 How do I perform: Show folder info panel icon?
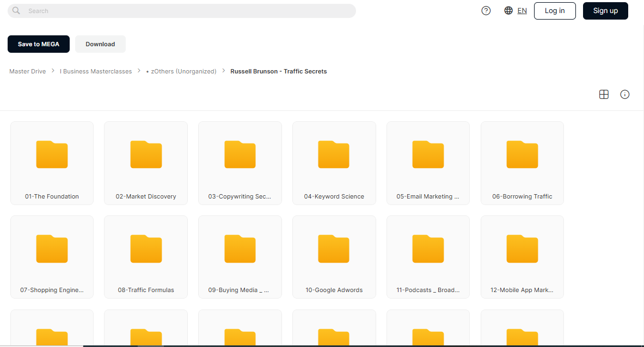pyautogui.click(x=625, y=94)
